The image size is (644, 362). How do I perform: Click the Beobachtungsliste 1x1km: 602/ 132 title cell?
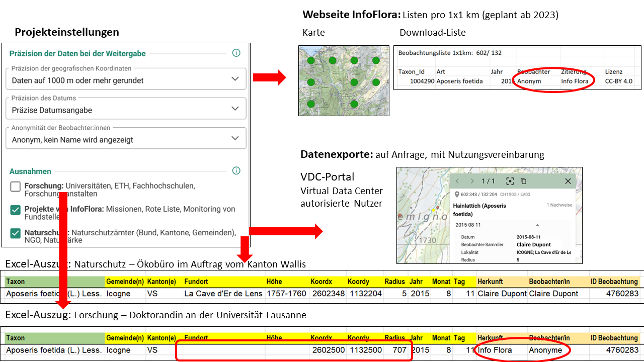click(449, 53)
